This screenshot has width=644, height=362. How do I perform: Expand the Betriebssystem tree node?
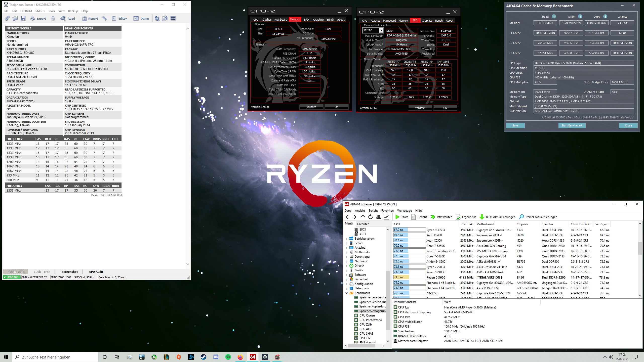point(347,238)
